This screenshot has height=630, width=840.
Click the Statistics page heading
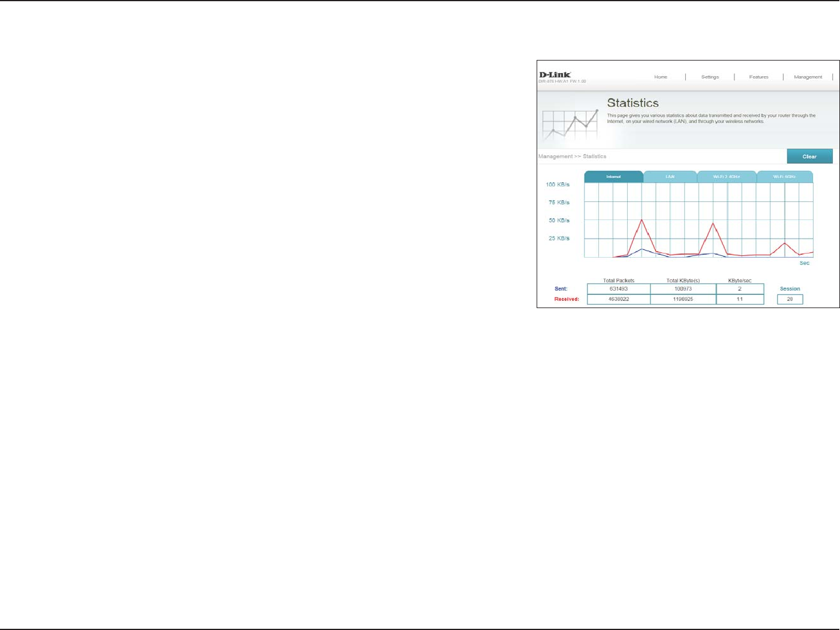coord(633,103)
